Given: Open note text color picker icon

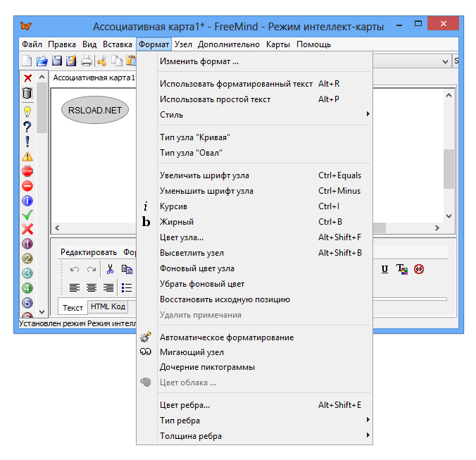Looking at the screenshot, I should (x=401, y=269).
